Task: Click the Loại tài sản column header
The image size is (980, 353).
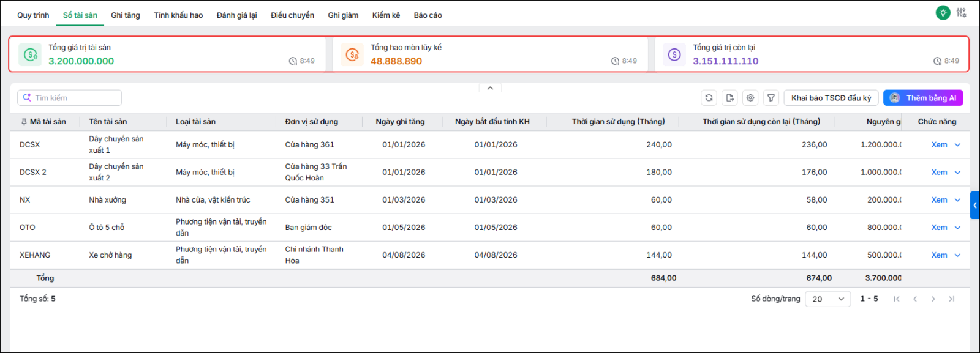Action: [x=195, y=122]
